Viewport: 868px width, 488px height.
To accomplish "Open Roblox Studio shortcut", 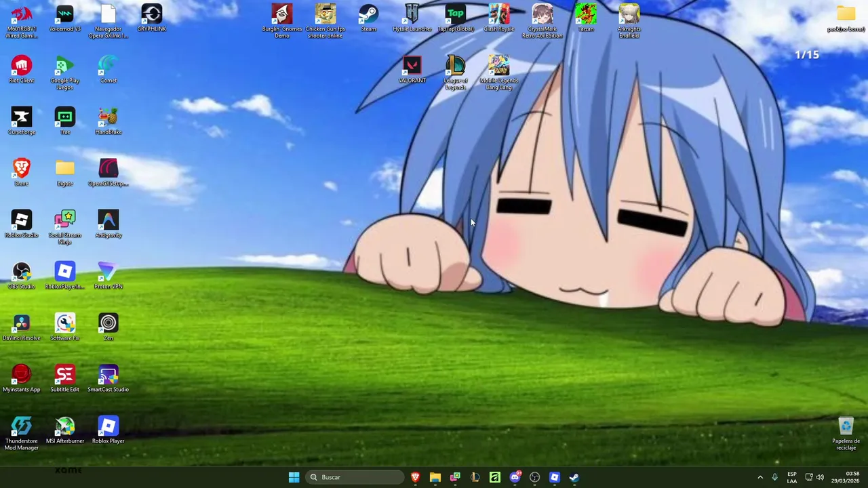I will point(21,225).
